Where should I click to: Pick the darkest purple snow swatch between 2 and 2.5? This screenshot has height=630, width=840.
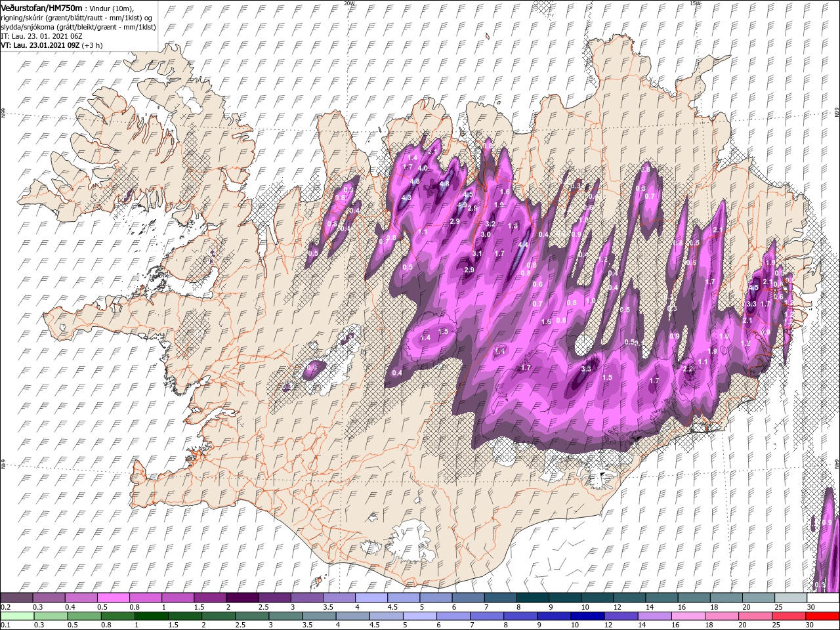tap(242, 598)
